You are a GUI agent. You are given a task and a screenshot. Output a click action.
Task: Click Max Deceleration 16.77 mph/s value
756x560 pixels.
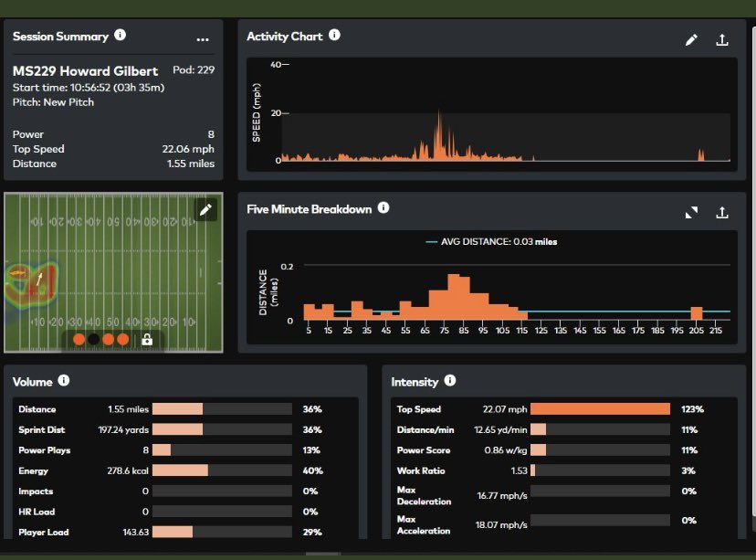tap(502, 495)
